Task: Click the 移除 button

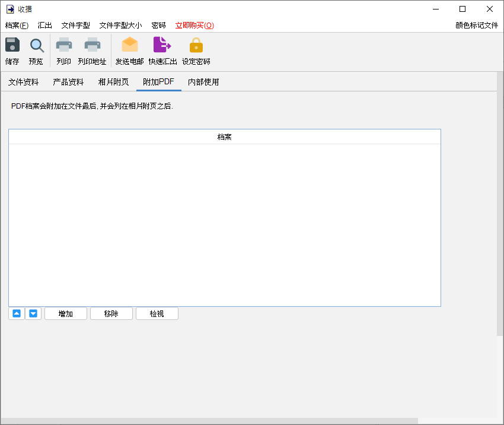Action: pyautogui.click(x=111, y=313)
